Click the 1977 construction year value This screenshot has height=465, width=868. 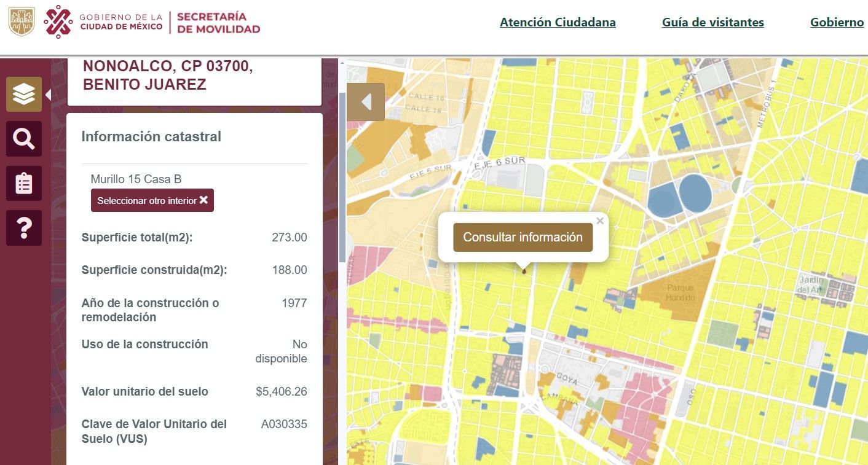[x=294, y=303]
